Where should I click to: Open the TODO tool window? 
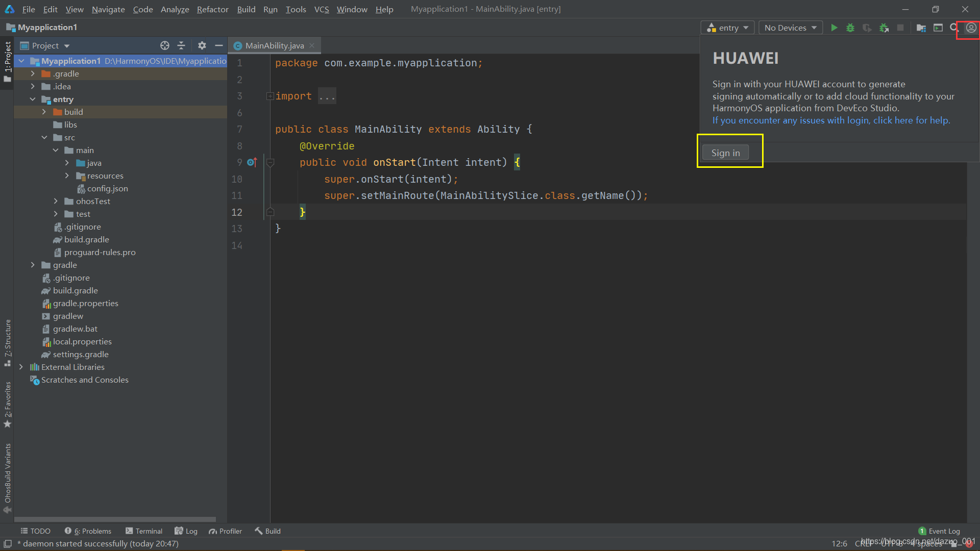pyautogui.click(x=35, y=531)
